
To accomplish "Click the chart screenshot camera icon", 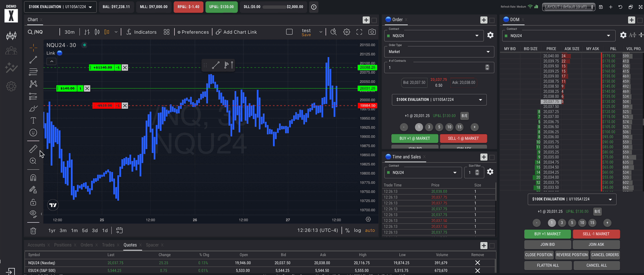I will [x=372, y=32].
